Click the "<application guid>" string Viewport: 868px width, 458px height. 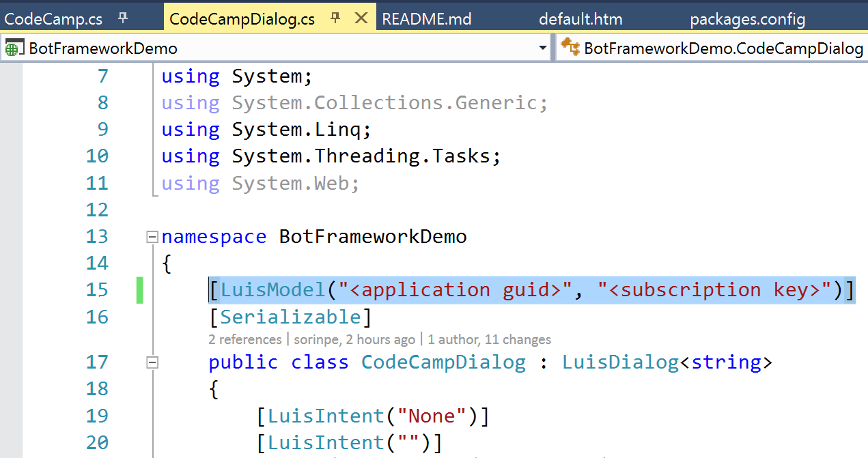454,289
